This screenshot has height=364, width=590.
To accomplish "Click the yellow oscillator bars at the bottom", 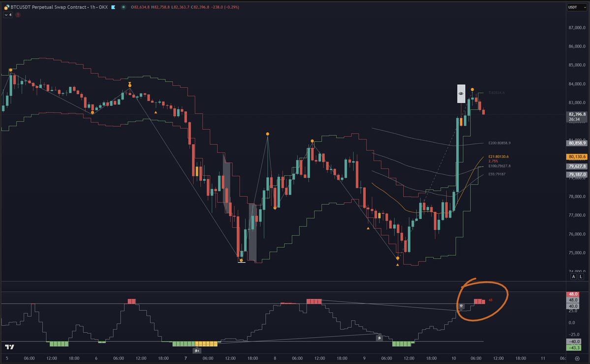I will [206, 344].
